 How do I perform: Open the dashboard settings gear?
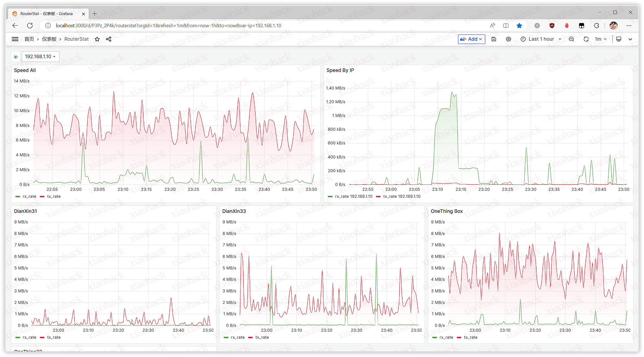click(x=508, y=39)
